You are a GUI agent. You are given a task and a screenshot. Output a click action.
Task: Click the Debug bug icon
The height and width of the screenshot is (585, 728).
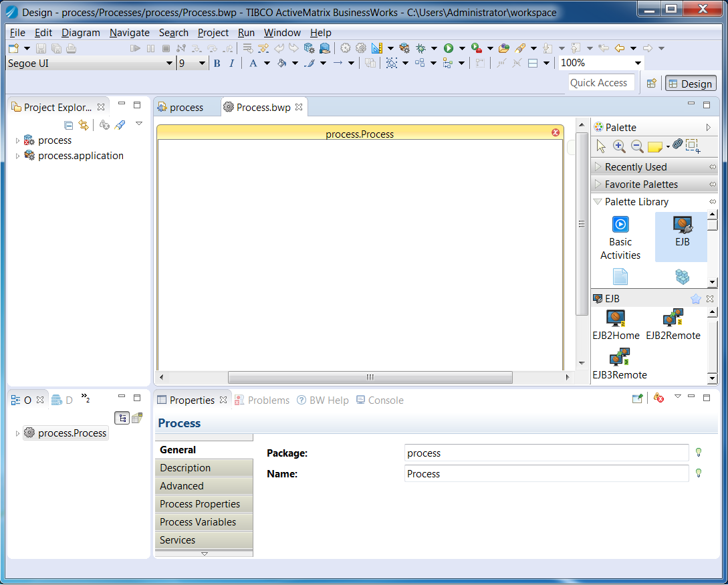tap(420, 48)
